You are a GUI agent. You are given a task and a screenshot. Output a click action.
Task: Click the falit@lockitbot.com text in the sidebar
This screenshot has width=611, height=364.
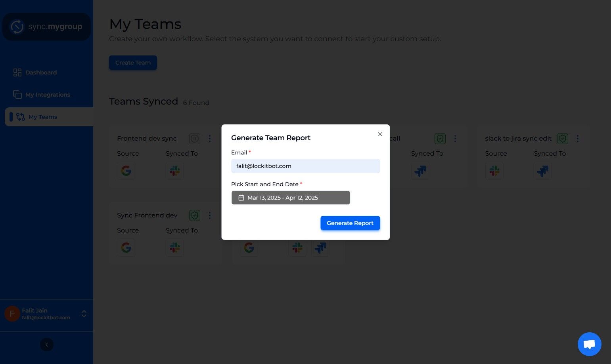[x=46, y=318]
